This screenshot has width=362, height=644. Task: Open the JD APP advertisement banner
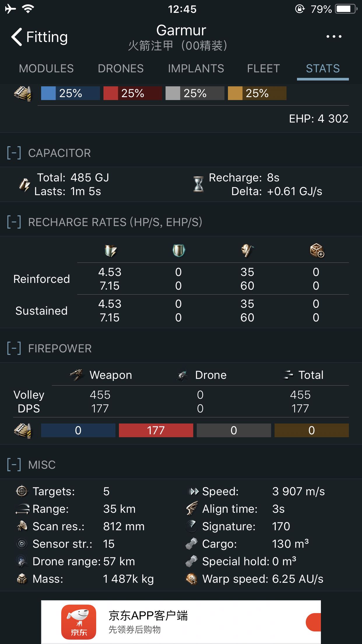click(181, 622)
